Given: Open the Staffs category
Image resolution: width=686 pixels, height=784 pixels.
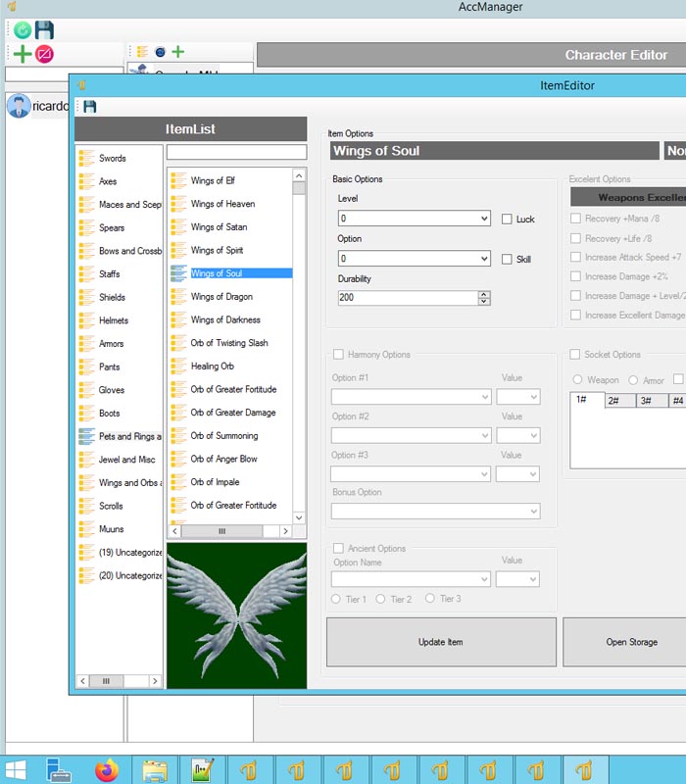Looking at the screenshot, I should [x=109, y=274].
